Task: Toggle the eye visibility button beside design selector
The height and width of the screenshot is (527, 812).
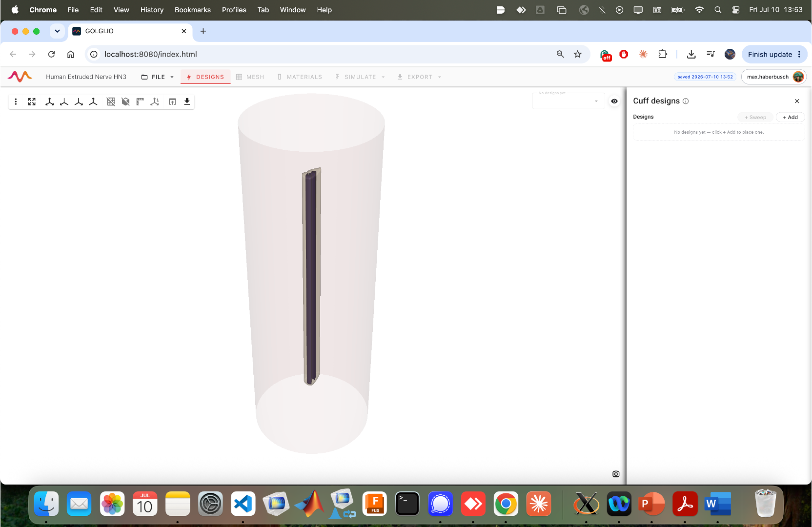Action: coord(614,101)
